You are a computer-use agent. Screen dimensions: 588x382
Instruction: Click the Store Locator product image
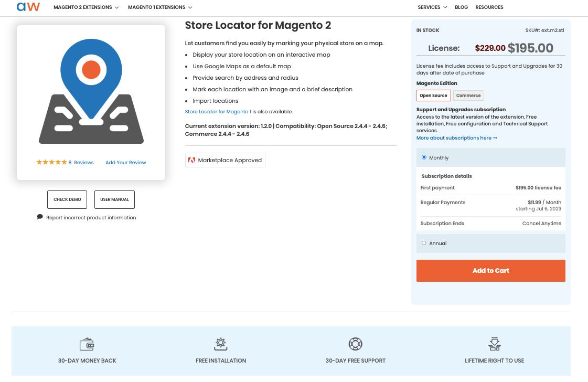tap(91, 92)
